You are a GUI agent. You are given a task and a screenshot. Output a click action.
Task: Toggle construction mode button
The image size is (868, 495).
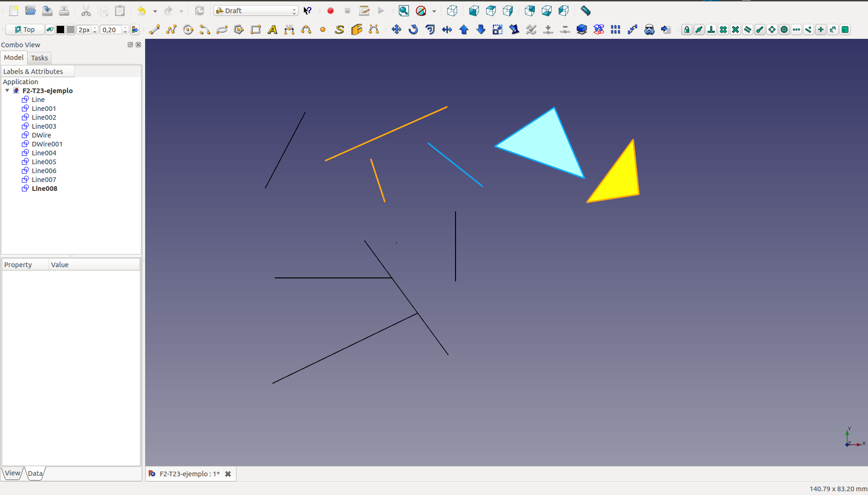click(50, 29)
